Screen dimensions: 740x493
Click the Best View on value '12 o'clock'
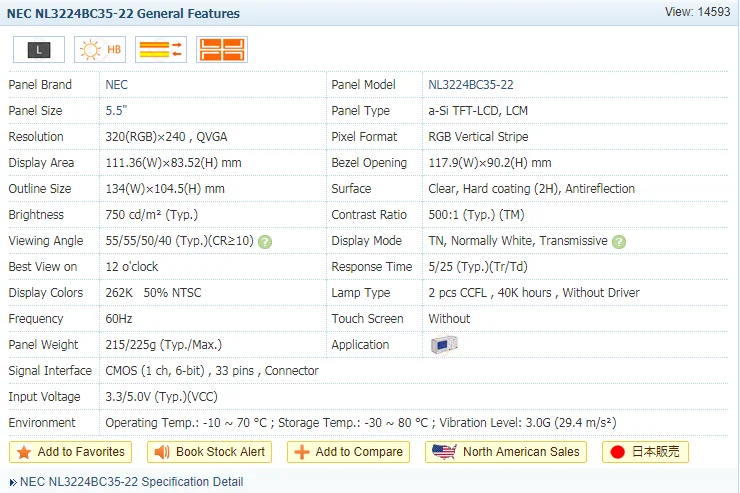(x=132, y=267)
